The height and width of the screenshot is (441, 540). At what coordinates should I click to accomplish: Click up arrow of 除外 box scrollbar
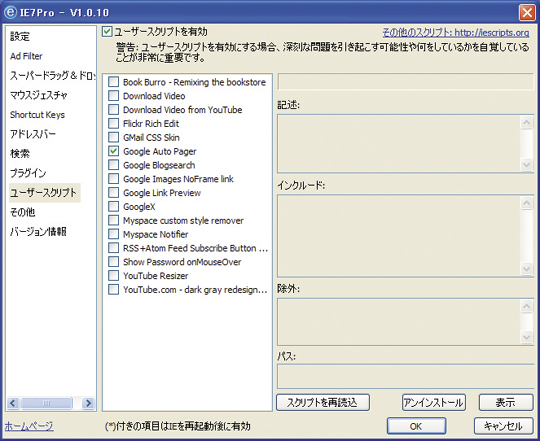point(526,306)
